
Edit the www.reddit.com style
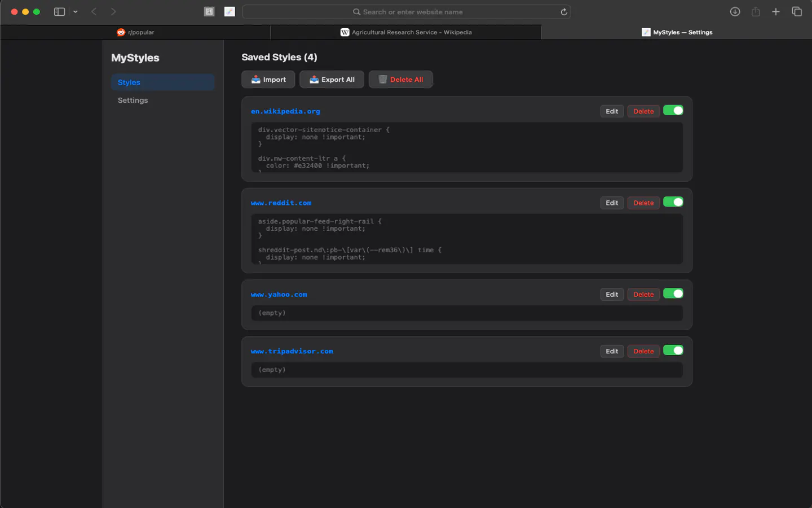point(612,203)
